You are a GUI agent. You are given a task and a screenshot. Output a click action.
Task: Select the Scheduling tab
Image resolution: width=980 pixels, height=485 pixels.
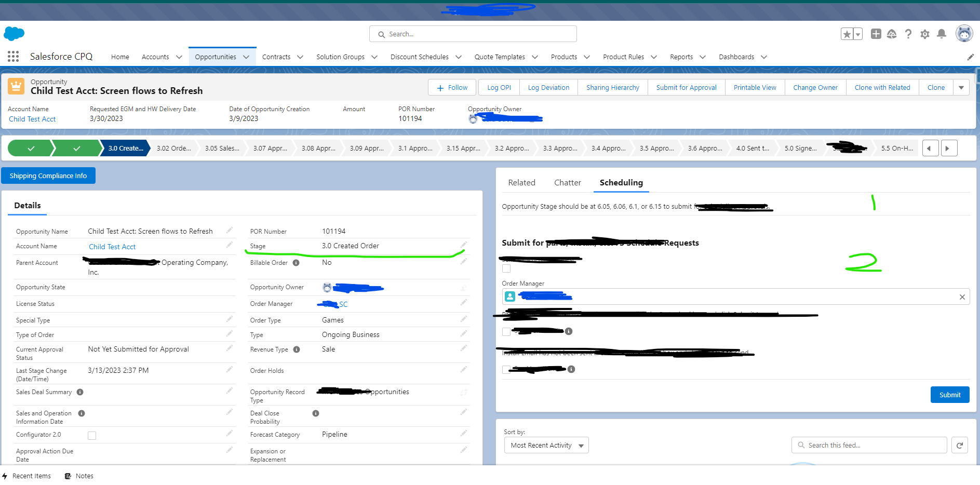(x=621, y=182)
